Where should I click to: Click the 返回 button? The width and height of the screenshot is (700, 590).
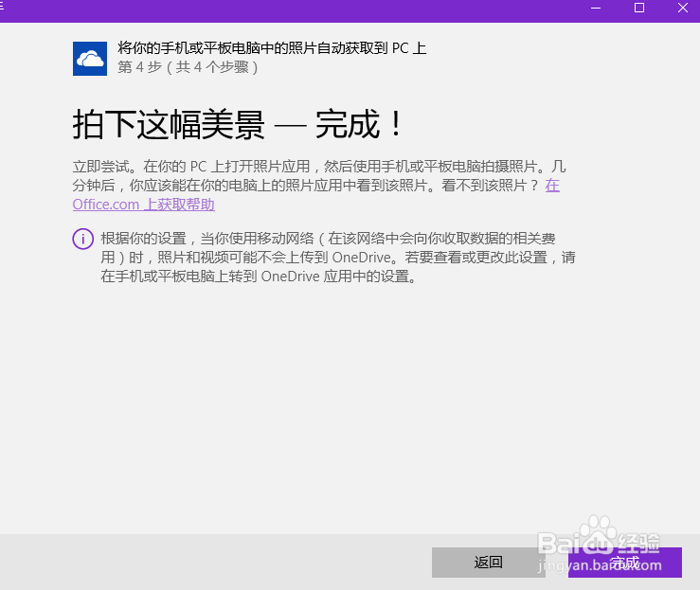(489, 563)
